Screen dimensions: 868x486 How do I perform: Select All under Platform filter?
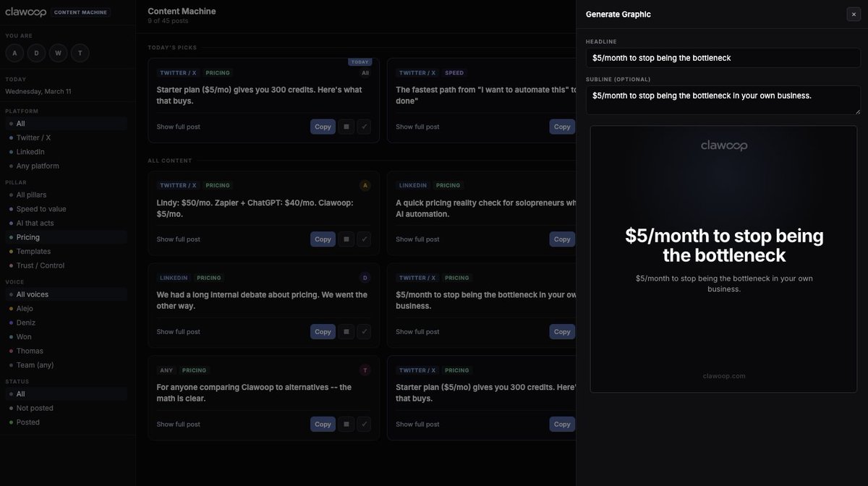pos(67,124)
